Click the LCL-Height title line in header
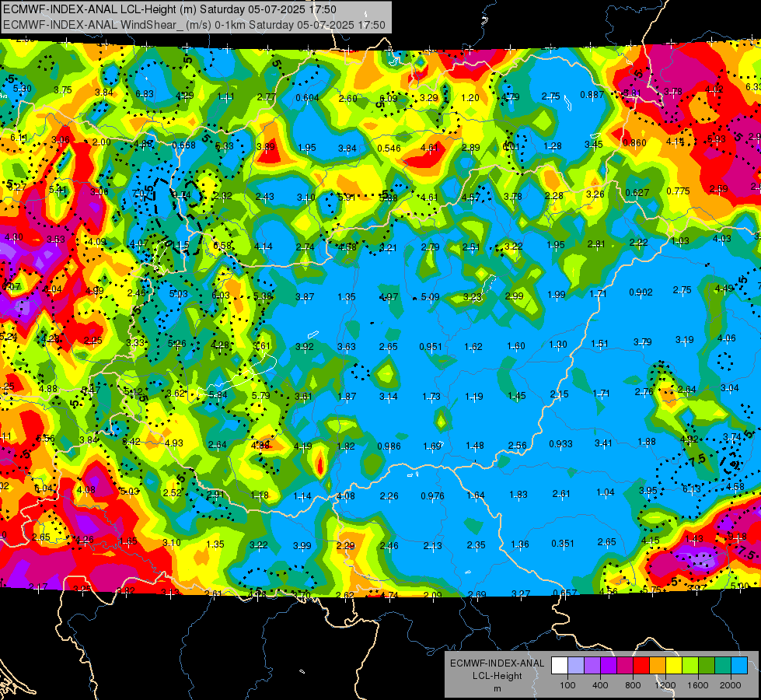 (169, 9)
